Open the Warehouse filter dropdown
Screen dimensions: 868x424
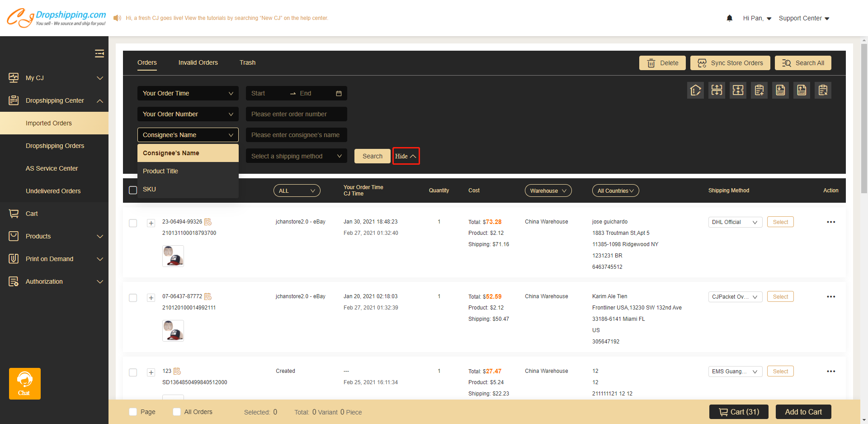click(548, 191)
